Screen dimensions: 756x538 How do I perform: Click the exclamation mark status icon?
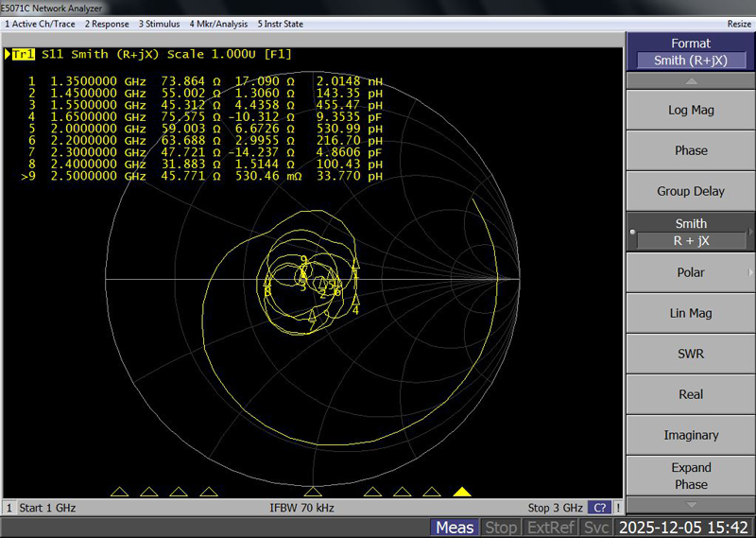pyautogui.click(x=618, y=508)
